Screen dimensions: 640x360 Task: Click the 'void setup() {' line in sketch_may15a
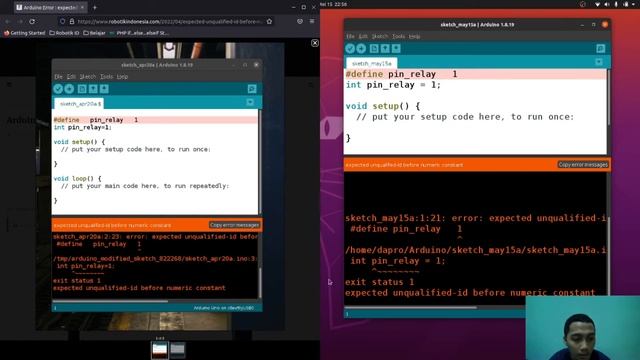coord(382,106)
